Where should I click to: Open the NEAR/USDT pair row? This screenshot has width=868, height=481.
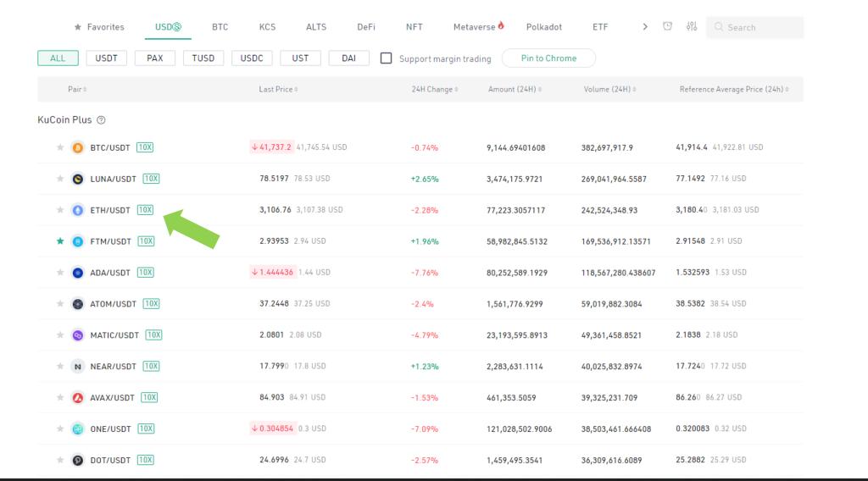420,366
